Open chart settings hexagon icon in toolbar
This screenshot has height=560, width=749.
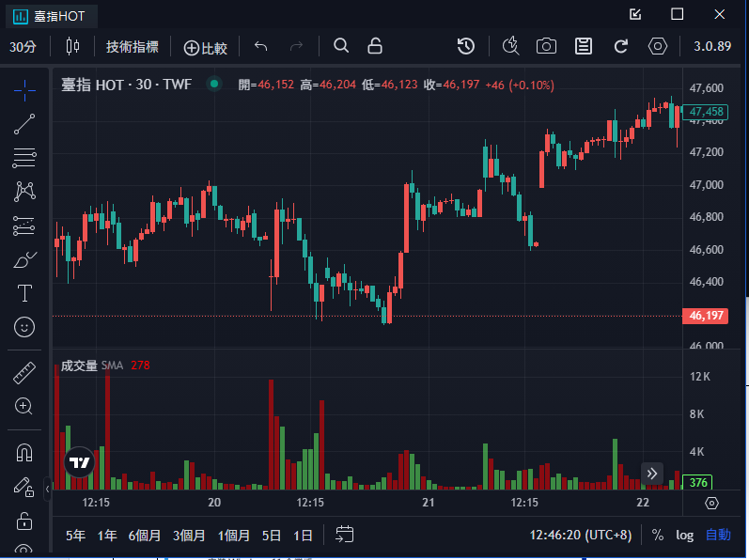[x=657, y=46]
